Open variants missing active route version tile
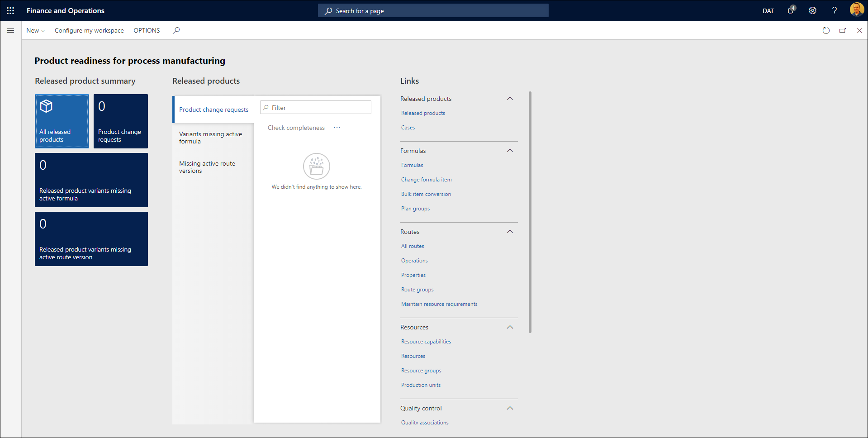Image resolution: width=868 pixels, height=438 pixels. click(91, 239)
